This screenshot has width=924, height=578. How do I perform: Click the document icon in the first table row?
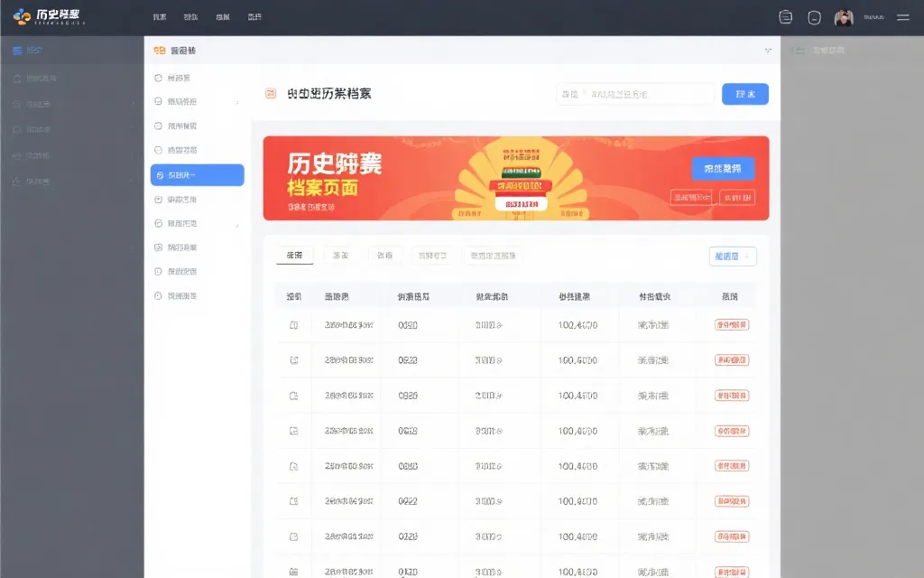tap(293, 324)
